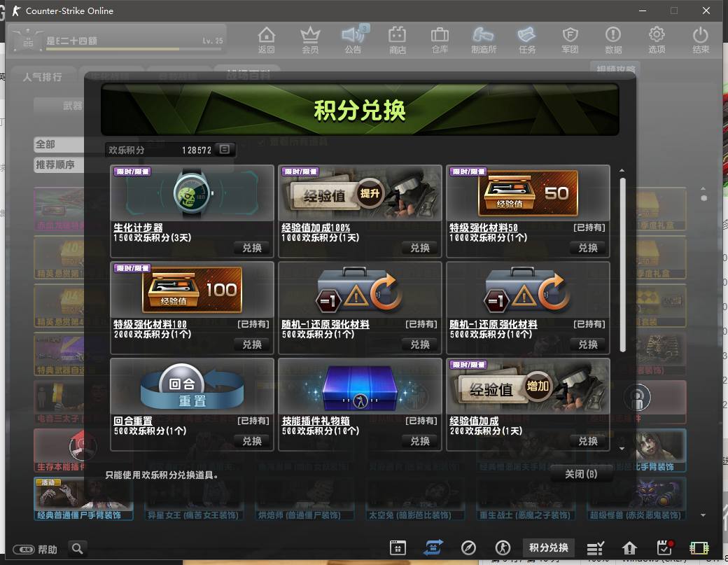Open the 生化计步器 item name link

point(139,228)
